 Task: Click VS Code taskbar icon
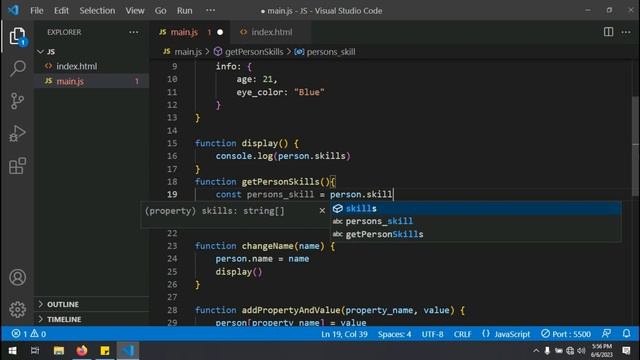tap(128, 351)
